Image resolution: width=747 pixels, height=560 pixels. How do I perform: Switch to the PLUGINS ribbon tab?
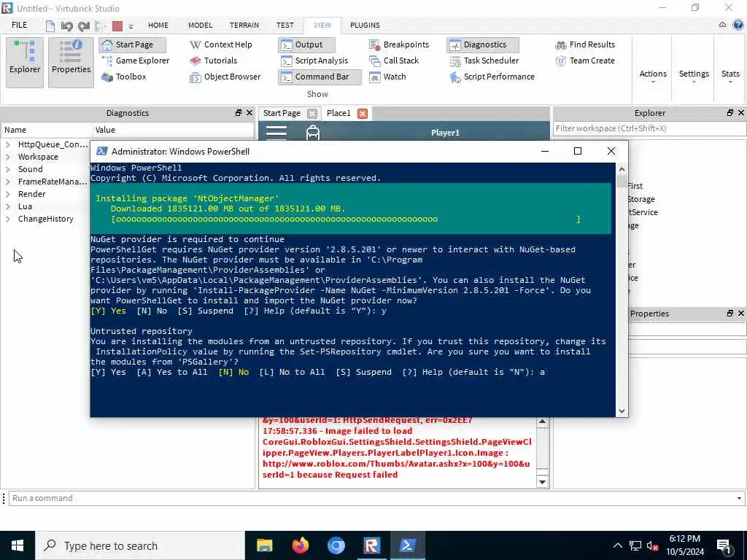click(x=365, y=26)
